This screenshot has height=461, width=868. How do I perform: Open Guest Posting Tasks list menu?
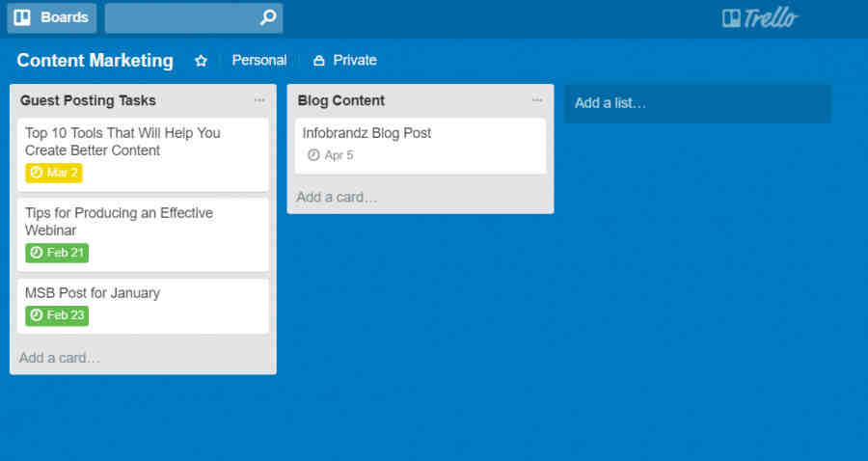point(259,100)
